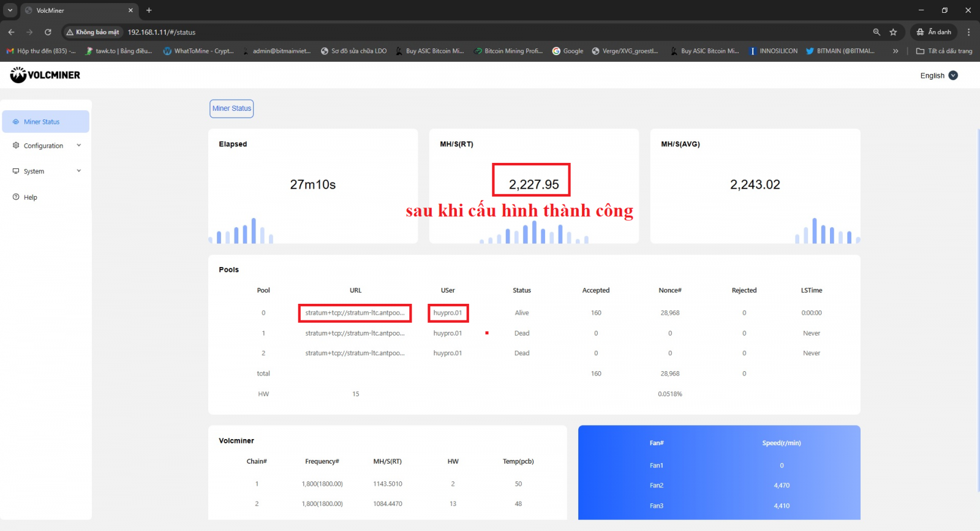Click the VolcMiner logo

pyautogui.click(x=45, y=75)
